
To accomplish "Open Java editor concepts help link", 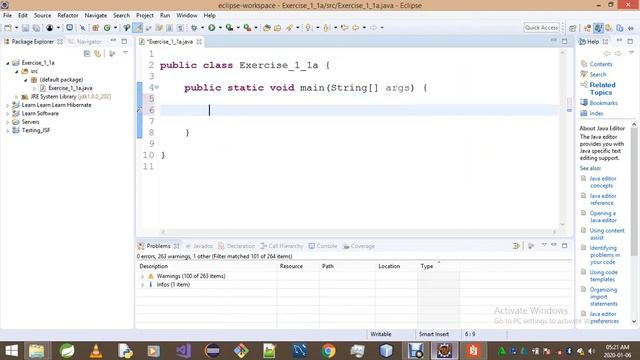I will tap(603, 182).
